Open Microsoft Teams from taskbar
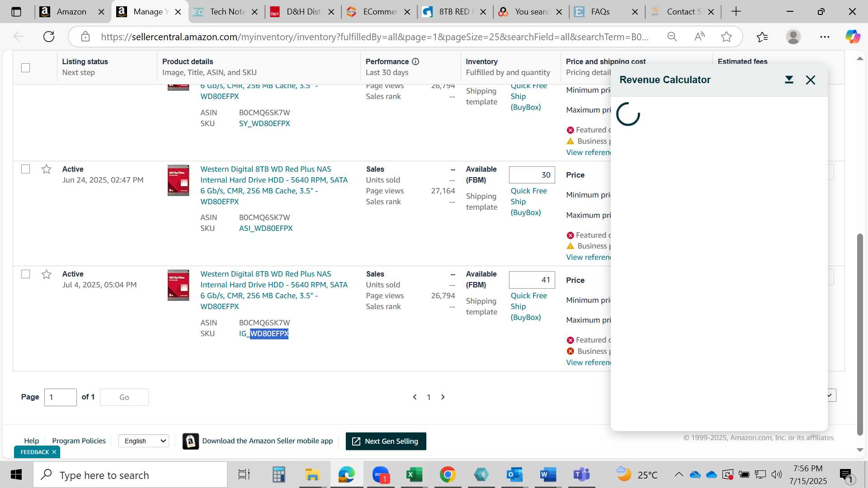Screen dimensions: 868x488 click(582, 475)
